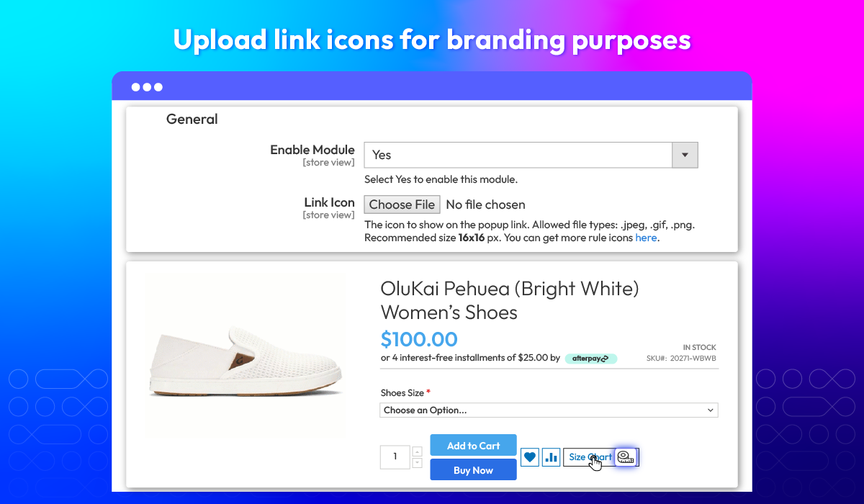Screen dimensions: 864x504
Task: Click the OluKai Pehuea product title
Action: tap(510, 300)
